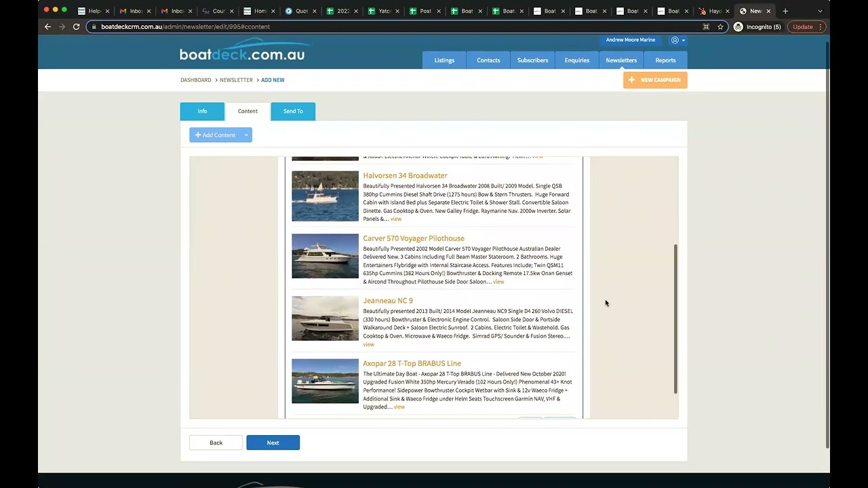The width and height of the screenshot is (868, 488).
Task: Go to the Dashboard breadcrumb
Action: pyautogui.click(x=196, y=80)
